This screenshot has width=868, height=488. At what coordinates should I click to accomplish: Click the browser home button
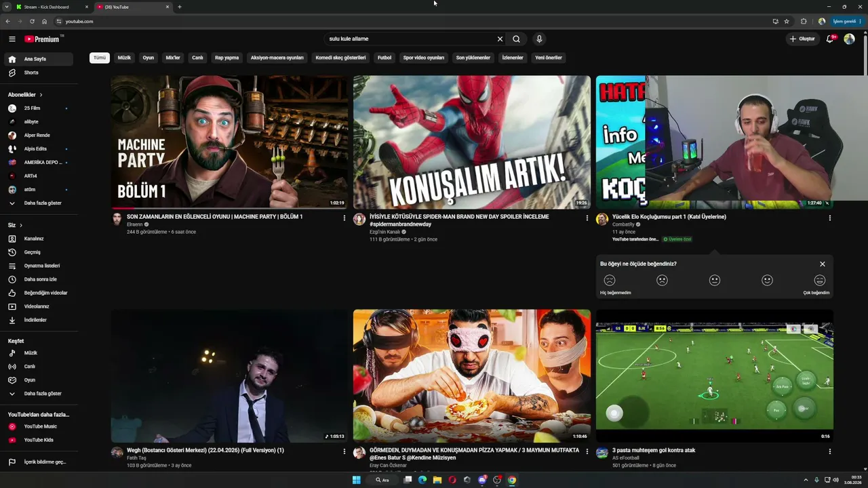44,22
